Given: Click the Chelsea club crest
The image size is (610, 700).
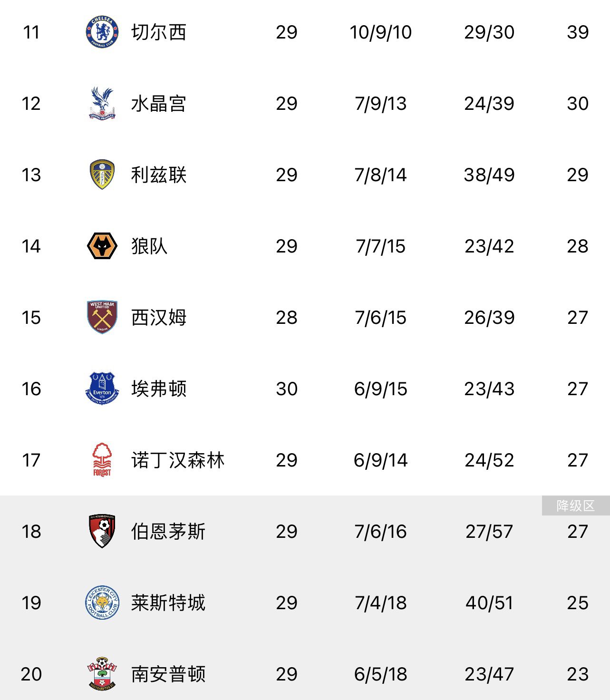Looking at the screenshot, I should [102, 32].
